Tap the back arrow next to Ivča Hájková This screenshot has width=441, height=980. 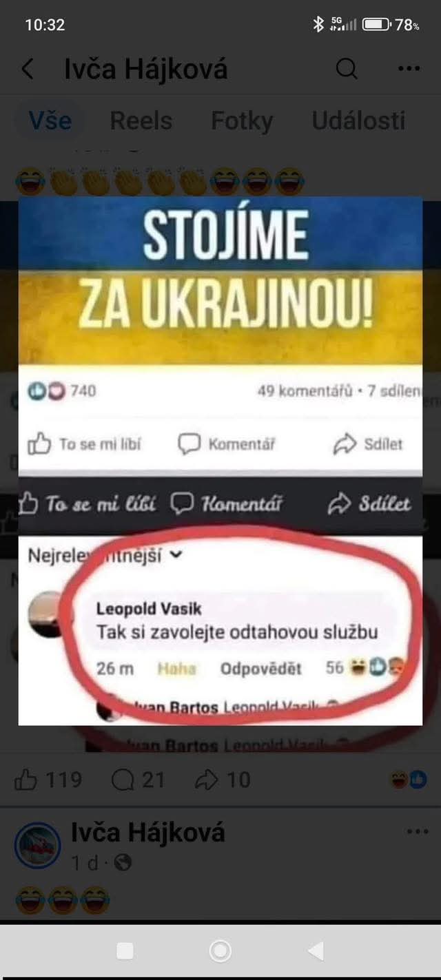[x=28, y=69]
